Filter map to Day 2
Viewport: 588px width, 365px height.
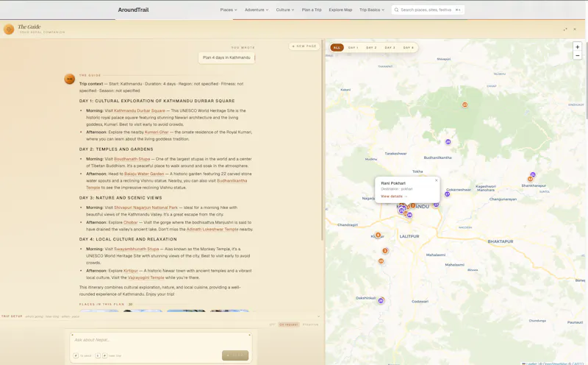click(371, 48)
